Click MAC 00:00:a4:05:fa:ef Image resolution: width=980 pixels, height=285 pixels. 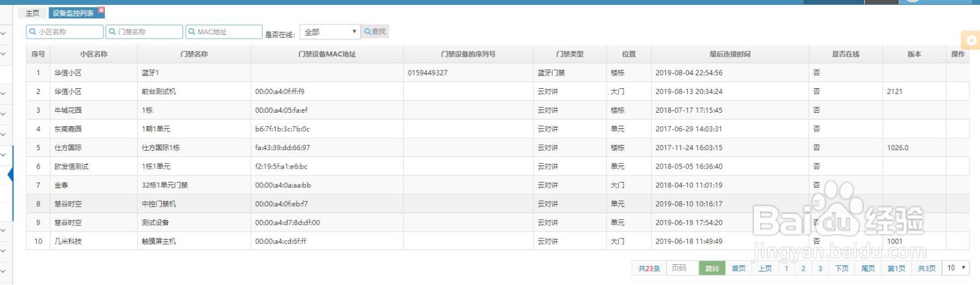[281, 110]
